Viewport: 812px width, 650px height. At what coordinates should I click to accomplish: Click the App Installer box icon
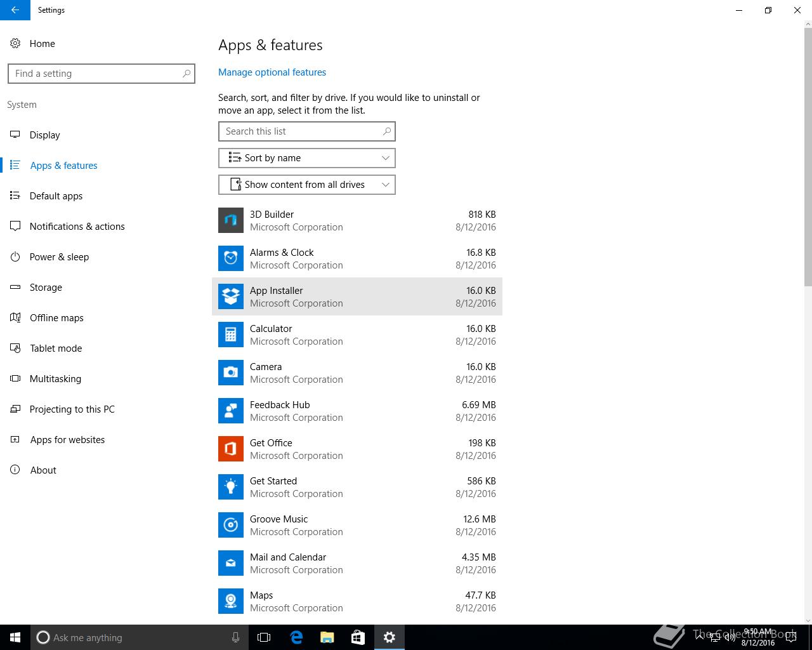coord(231,296)
